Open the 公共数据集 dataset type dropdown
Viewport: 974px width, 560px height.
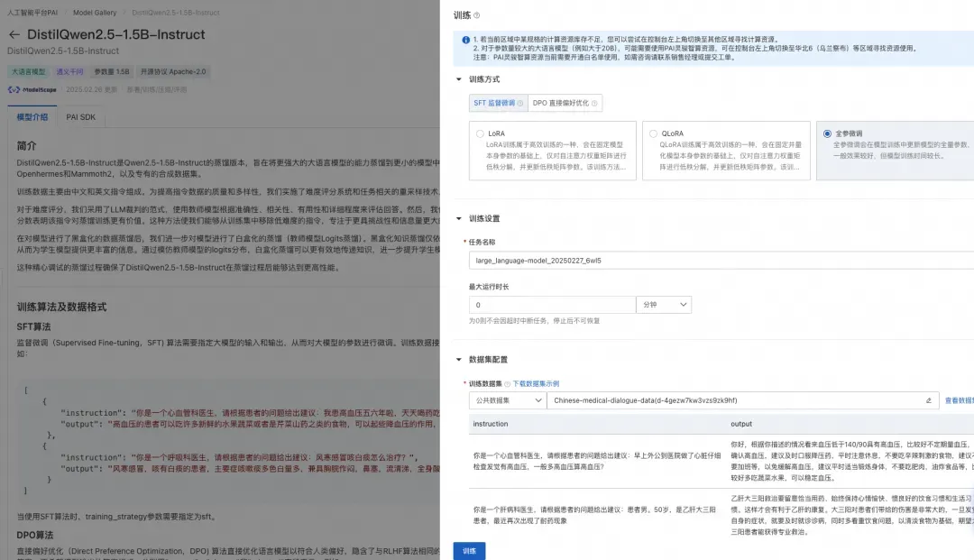pyautogui.click(x=508, y=400)
